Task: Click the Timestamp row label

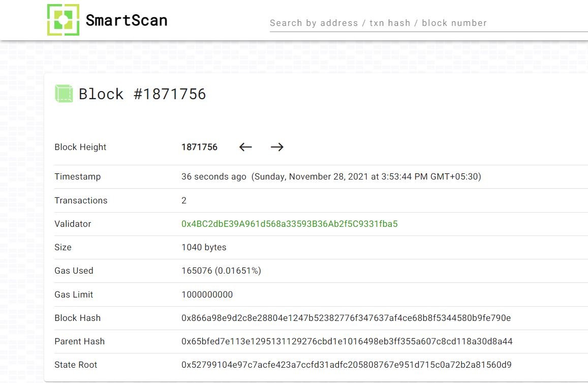Action: click(78, 176)
